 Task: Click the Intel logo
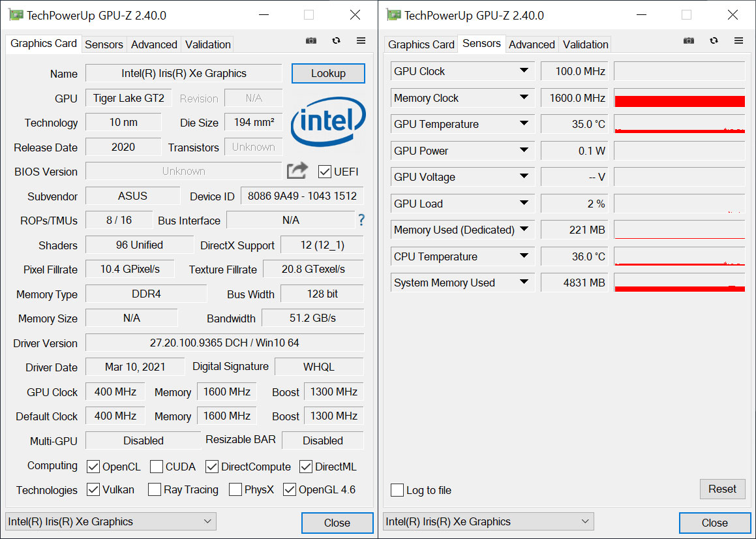[328, 121]
